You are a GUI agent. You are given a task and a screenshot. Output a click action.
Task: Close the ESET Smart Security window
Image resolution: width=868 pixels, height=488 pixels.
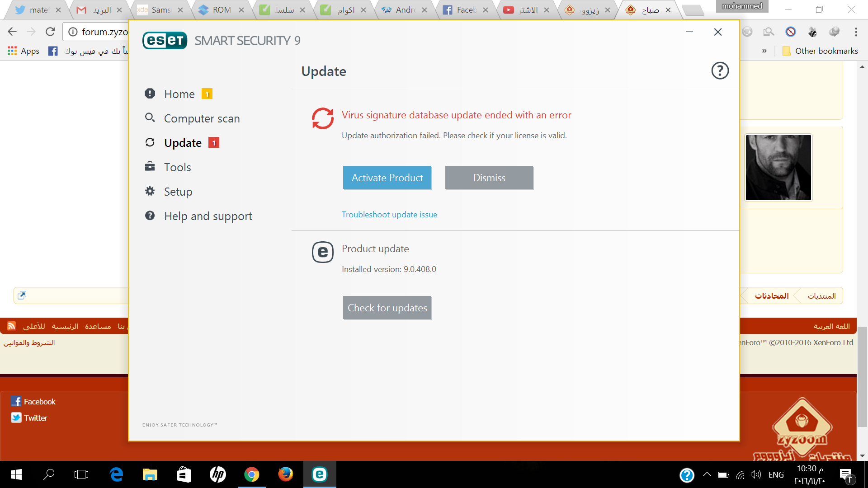(x=718, y=32)
